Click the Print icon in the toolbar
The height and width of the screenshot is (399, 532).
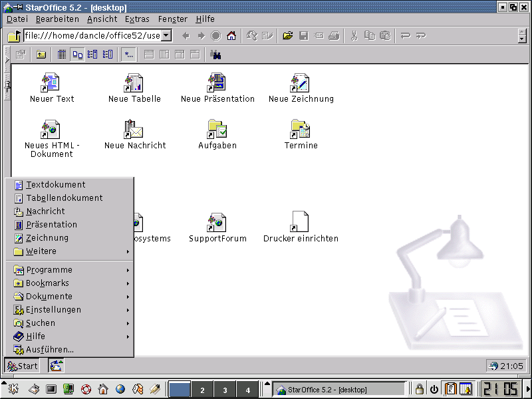(334, 36)
